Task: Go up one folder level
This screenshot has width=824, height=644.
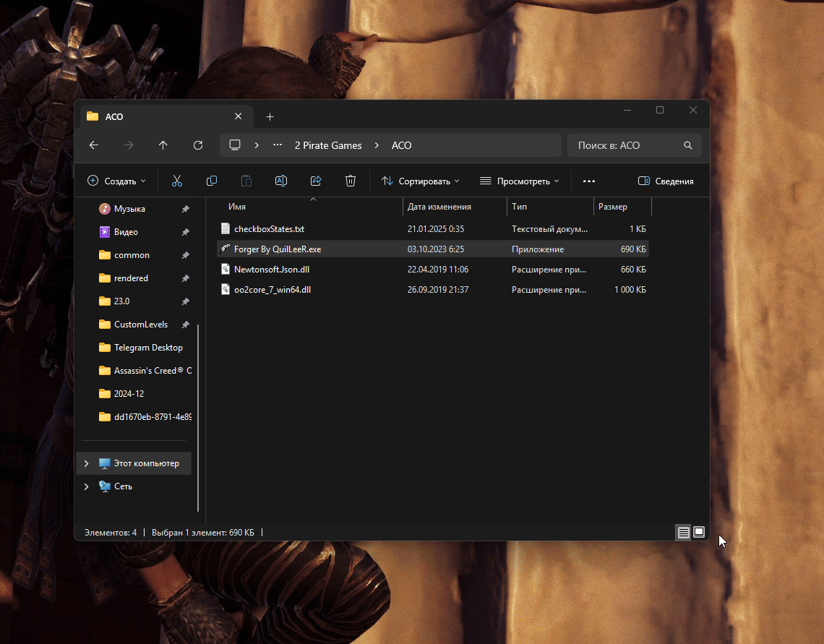Action: click(x=163, y=145)
